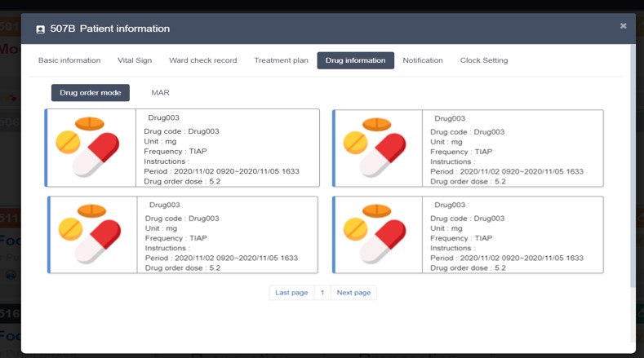Switch to the Vital Sign tab
The width and height of the screenshot is (644, 358).
pyautogui.click(x=135, y=60)
